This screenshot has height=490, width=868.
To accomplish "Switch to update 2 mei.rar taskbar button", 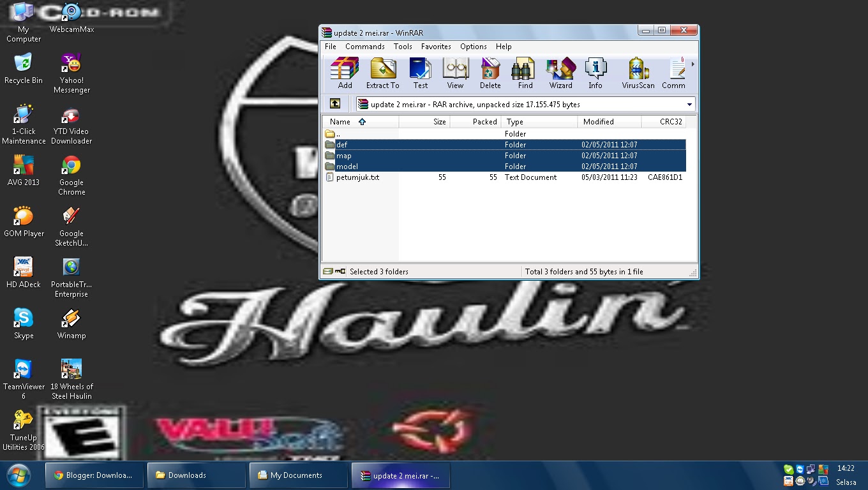I will (400, 475).
